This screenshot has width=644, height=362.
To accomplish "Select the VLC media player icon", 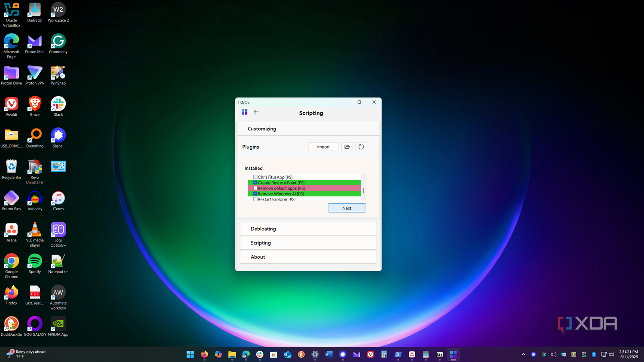I will 35,235.
